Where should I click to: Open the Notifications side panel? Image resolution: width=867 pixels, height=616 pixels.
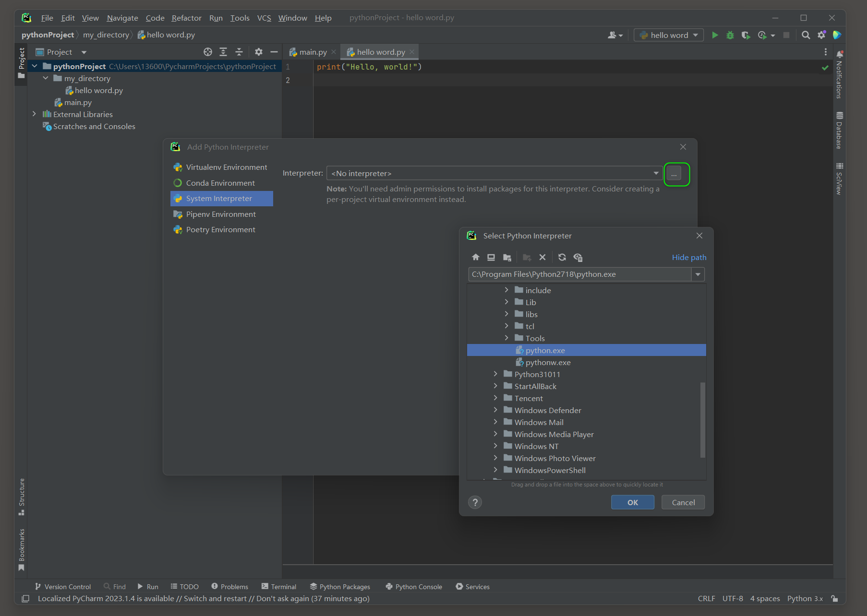(x=839, y=75)
